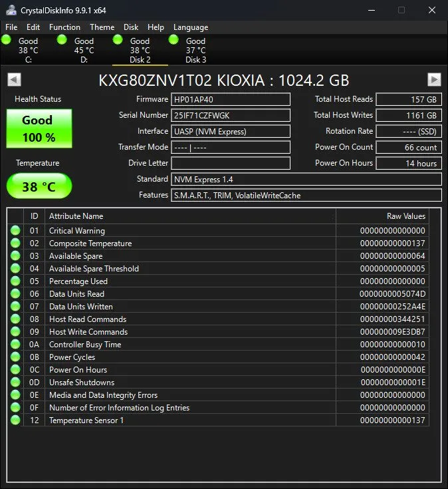Image resolution: width=448 pixels, height=489 pixels.
Task: Click status orb of Error Information Log Entries row
Action: (15, 407)
